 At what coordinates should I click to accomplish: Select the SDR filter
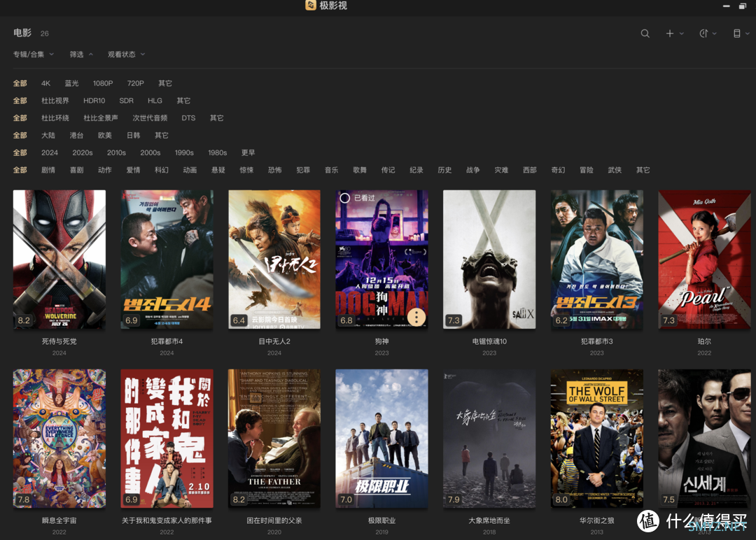pos(126,101)
